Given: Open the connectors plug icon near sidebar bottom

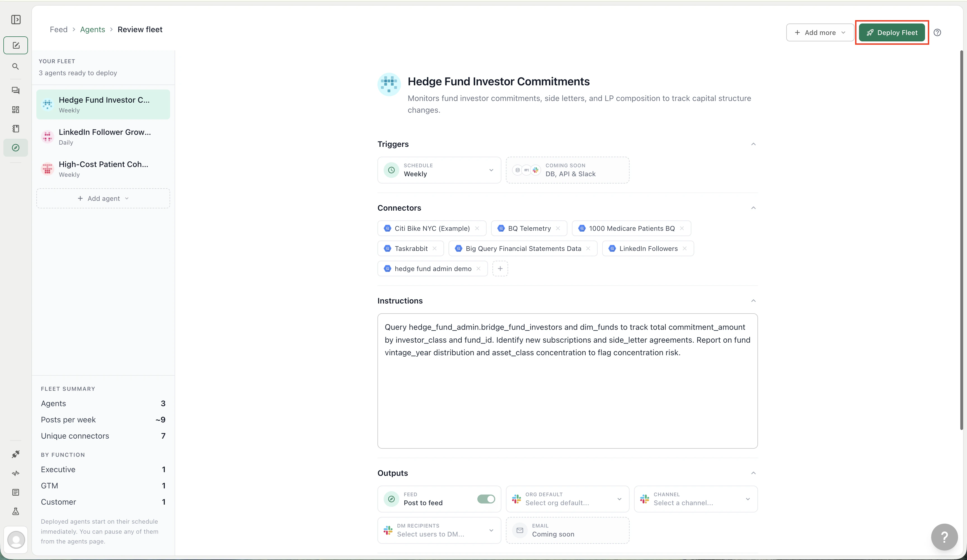Looking at the screenshot, I should point(15,454).
